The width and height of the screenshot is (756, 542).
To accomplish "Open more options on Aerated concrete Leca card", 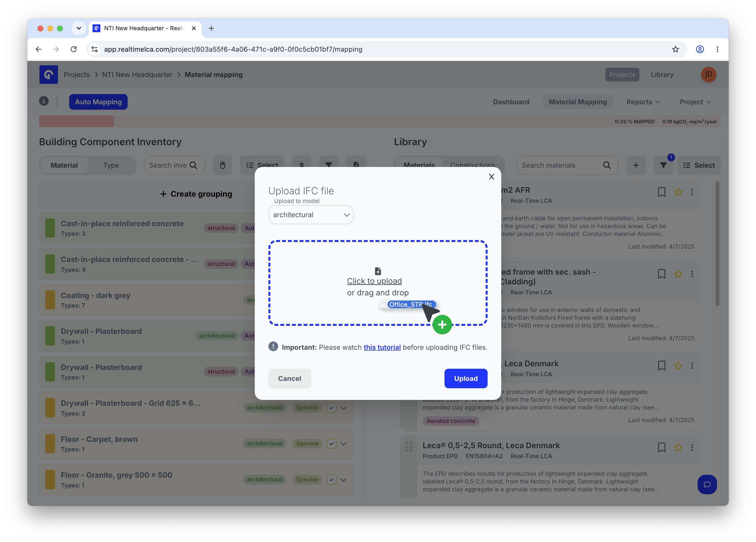I will 692,366.
